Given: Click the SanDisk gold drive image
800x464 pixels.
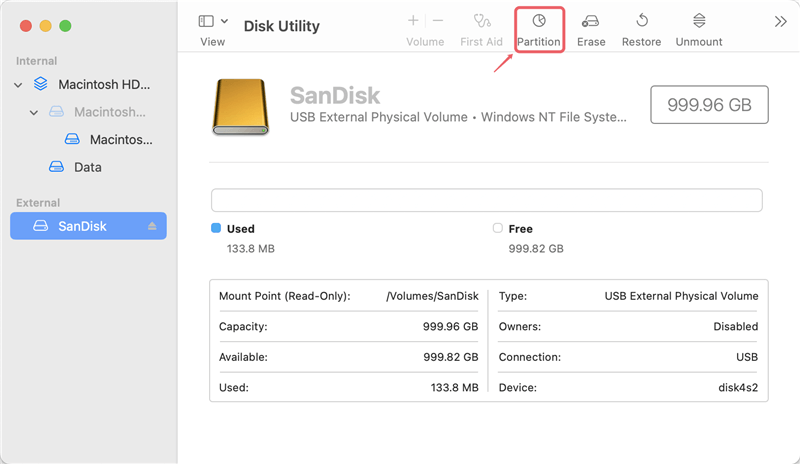Looking at the screenshot, I should [x=240, y=107].
